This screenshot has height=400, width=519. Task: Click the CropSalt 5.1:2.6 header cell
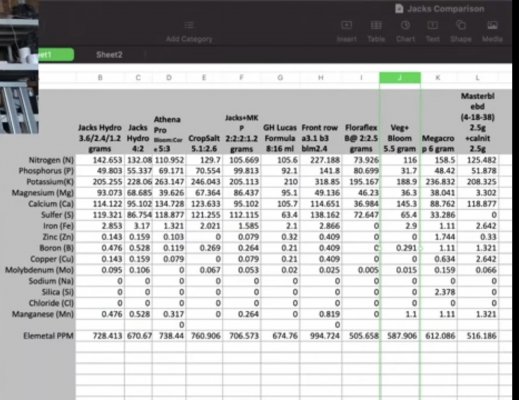pos(204,143)
